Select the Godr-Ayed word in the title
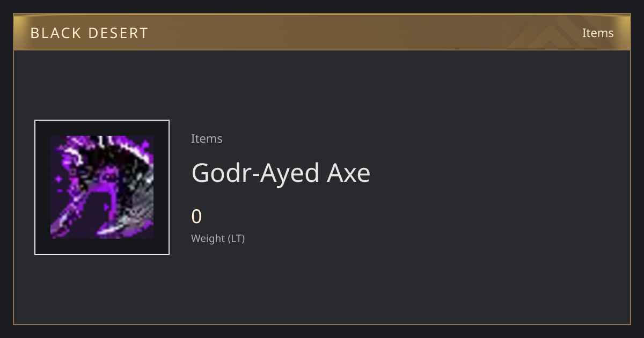644x338 pixels. pyautogui.click(x=255, y=173)
